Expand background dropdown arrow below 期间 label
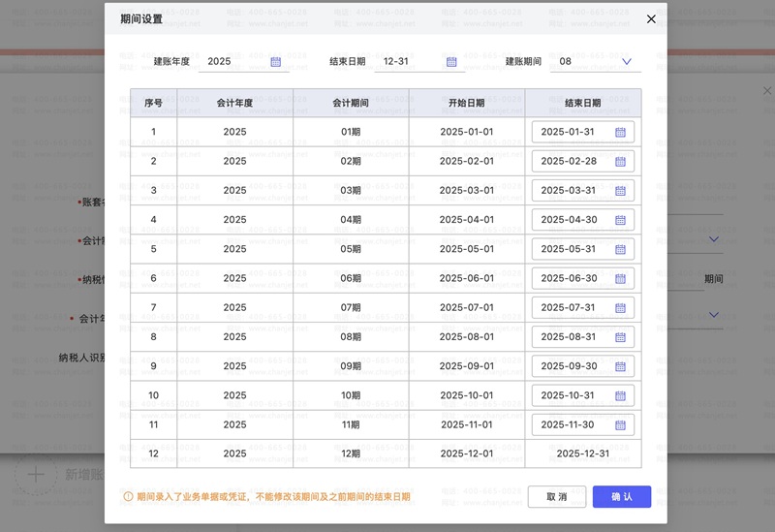 [x=714, y=315]
